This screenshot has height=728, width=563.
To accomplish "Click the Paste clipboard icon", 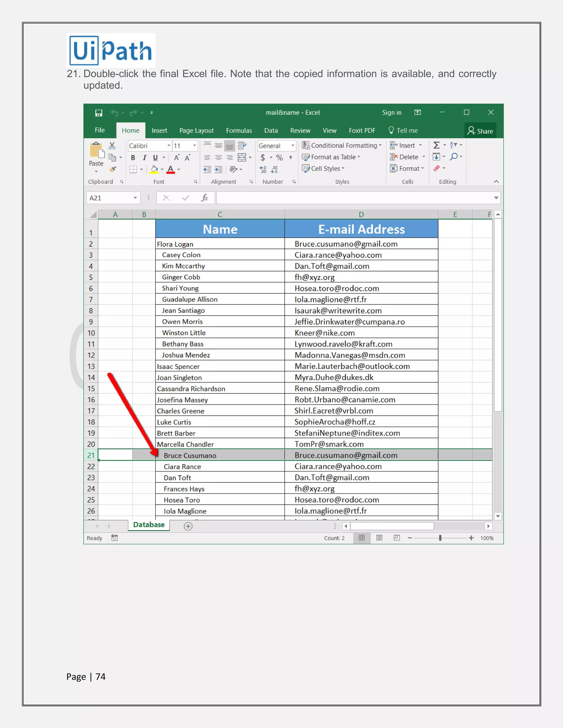I will 96,150.
